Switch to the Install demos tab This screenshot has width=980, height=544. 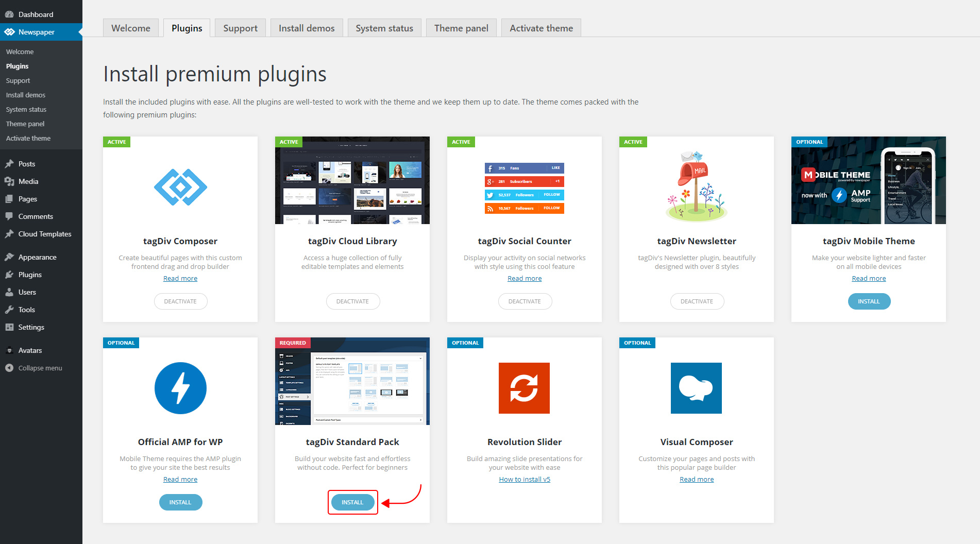click(x=307, y=28)
